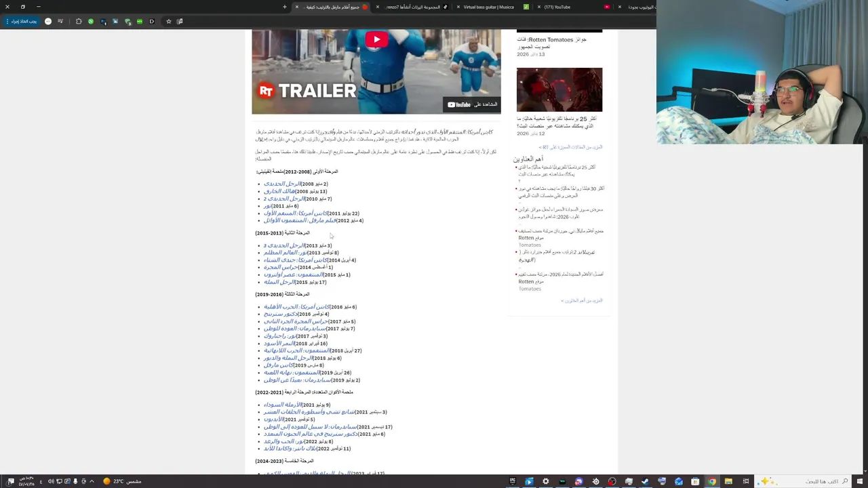This screenshot has height=488, width=868.
Task: Open top headline about 25 TV shows
Action: 557,170
